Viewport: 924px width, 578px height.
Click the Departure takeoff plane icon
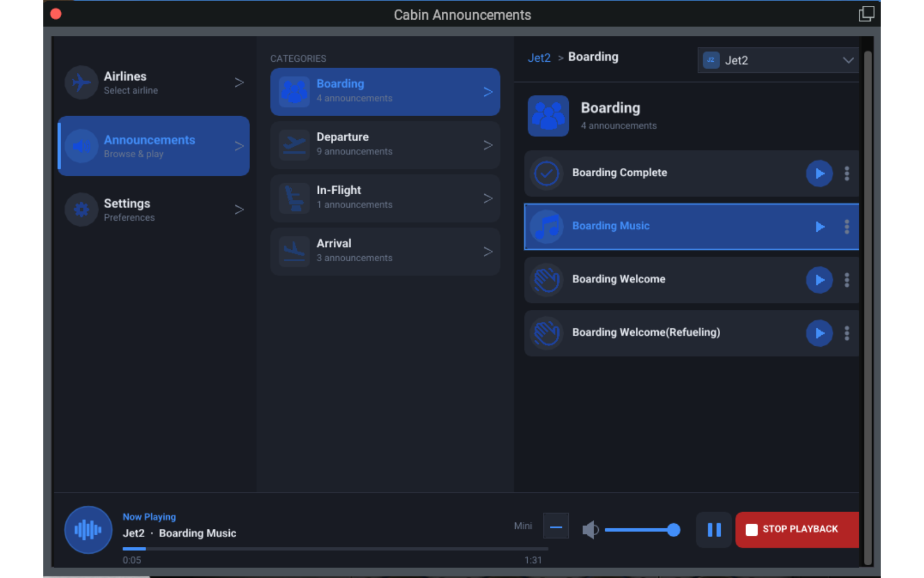click(x=295, y=145)
